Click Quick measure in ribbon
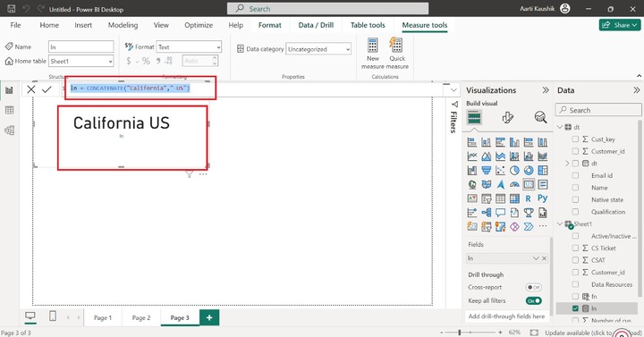Viewport: 644px width, 337px height. click(x=397, y=54)
